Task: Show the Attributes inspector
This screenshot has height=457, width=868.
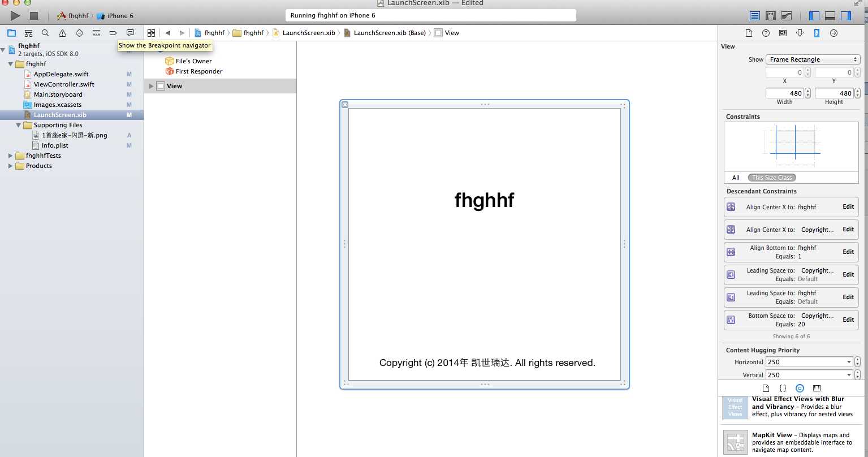Action: point(800,33)
